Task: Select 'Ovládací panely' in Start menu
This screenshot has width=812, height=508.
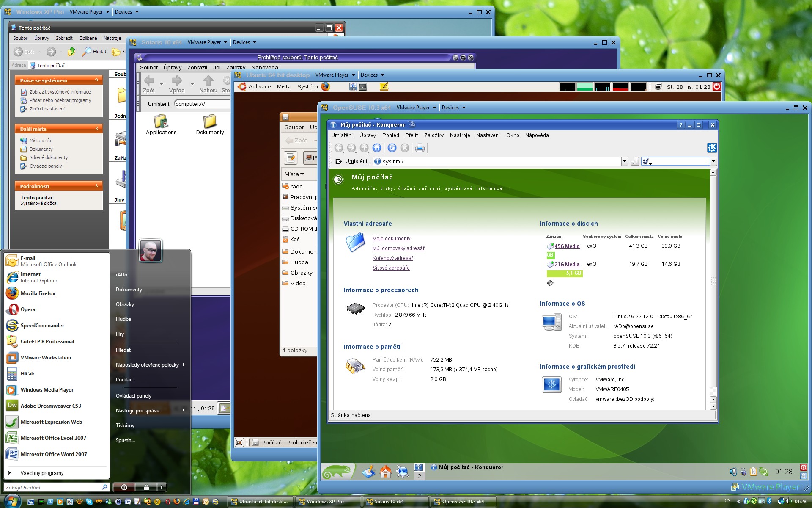Action: coord(134,396)
